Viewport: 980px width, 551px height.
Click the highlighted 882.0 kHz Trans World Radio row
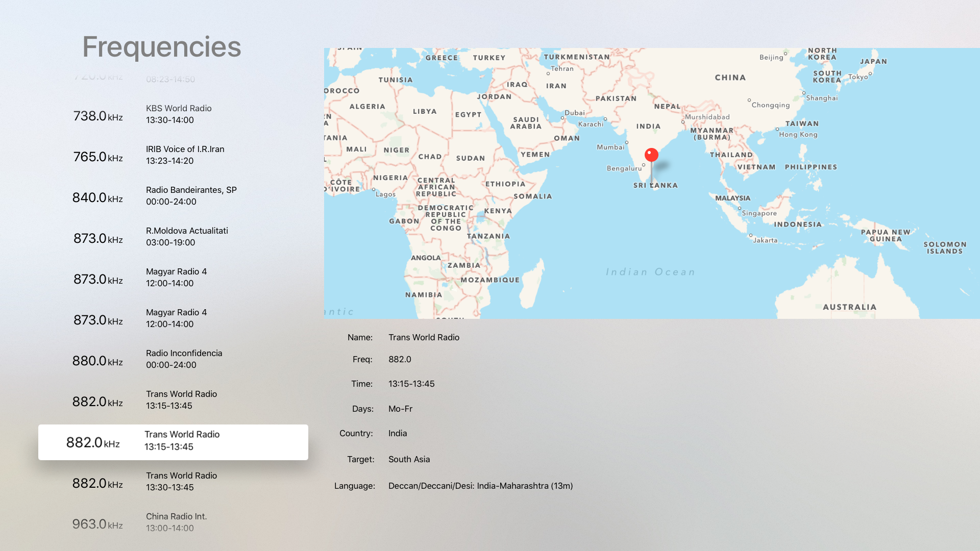point(173,442)
